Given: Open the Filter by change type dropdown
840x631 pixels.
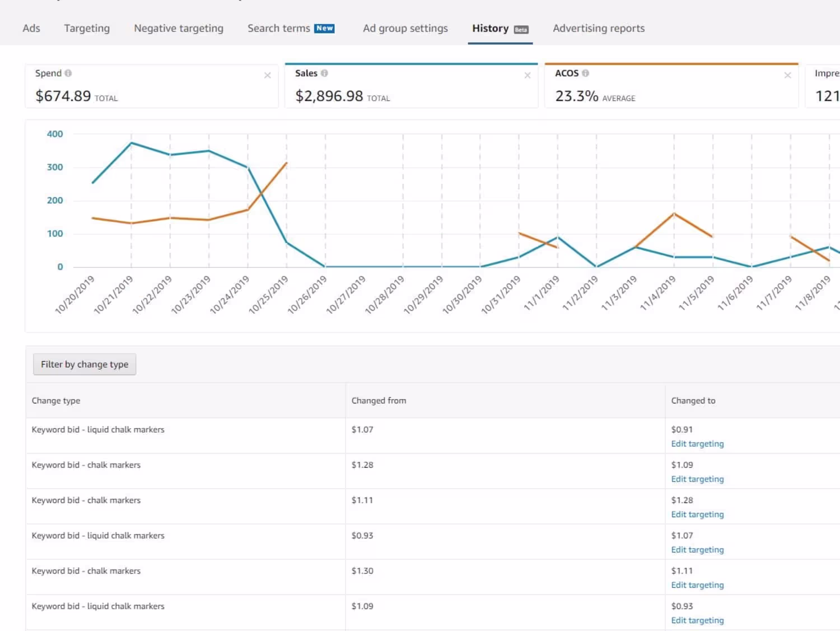Looking at the screenshot, I should coord(85,364).
